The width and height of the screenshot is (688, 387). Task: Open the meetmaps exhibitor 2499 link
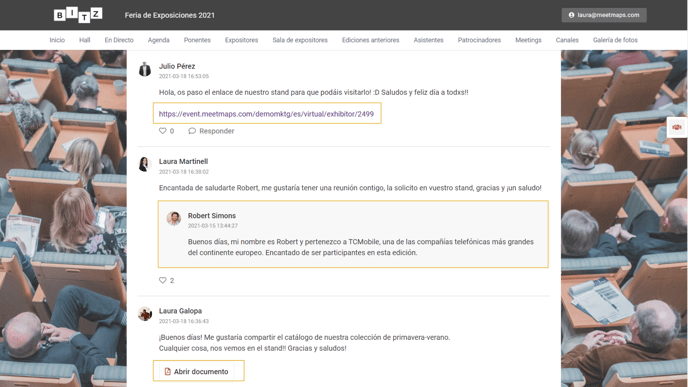(266, 114)
